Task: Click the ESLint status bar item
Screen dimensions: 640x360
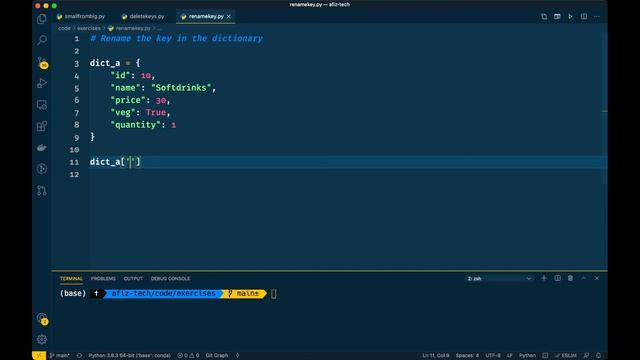Action: tap(566, 356)
